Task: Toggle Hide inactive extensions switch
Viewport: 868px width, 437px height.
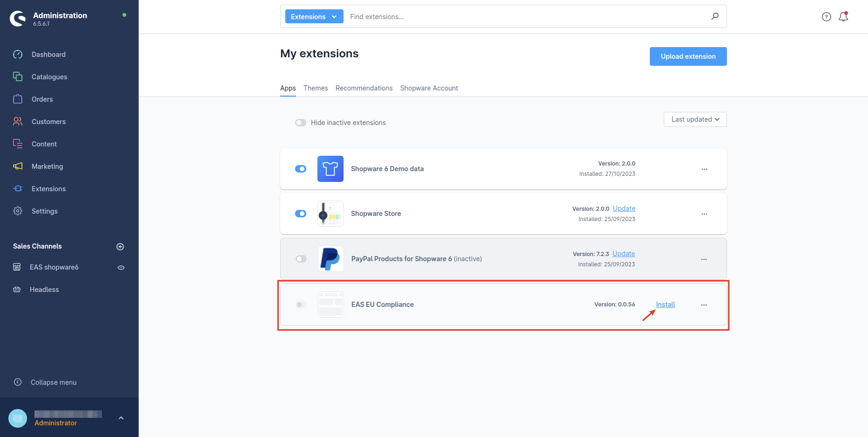Action: coord(301,123)
